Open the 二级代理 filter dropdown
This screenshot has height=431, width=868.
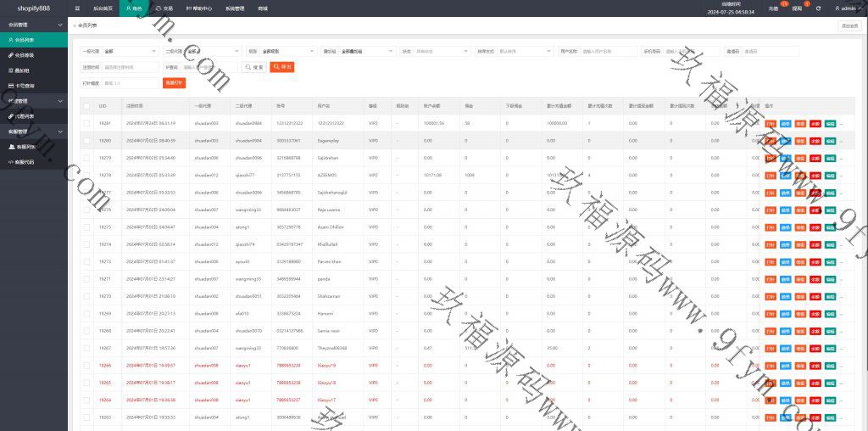pos(212,51)
